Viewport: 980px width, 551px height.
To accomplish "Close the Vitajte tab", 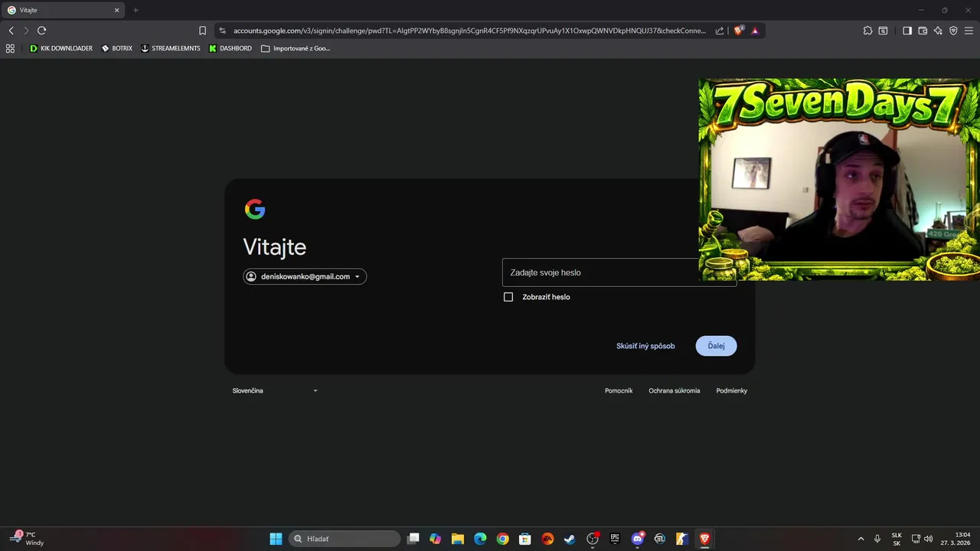I will point(117,10).
